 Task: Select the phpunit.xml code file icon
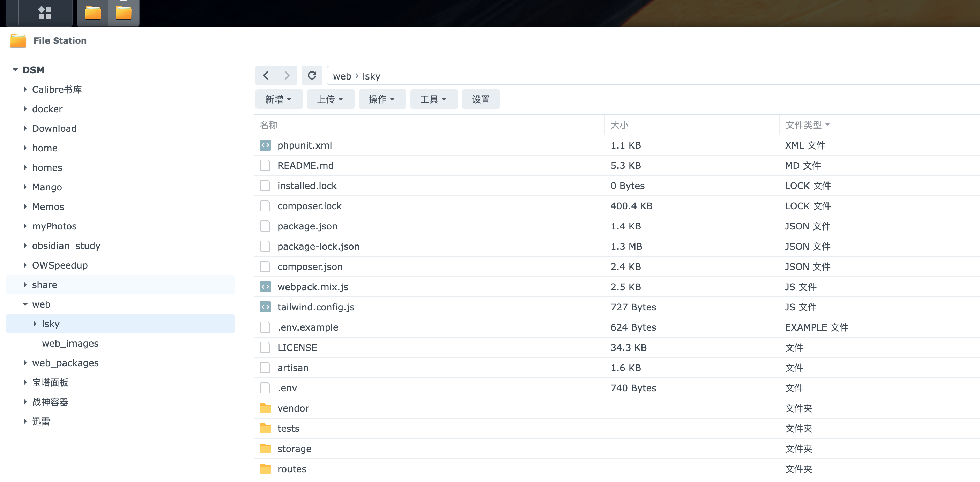click(x=265, y=145)
